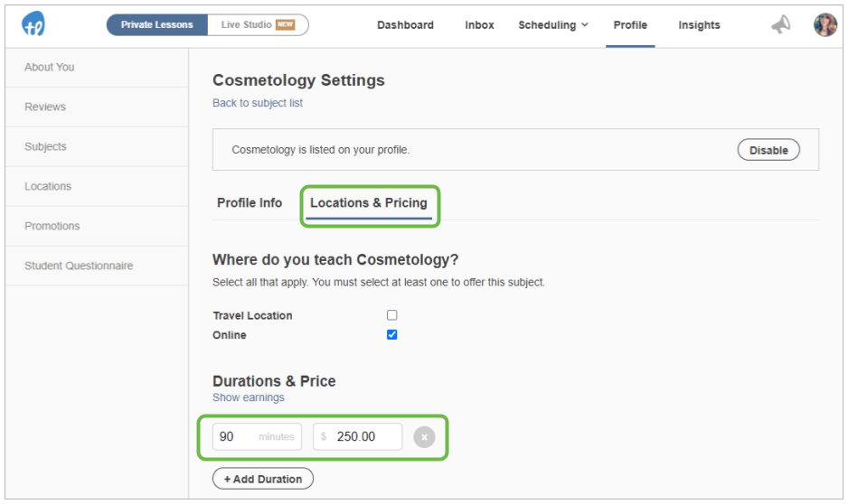Image resolution: width=848 pixels, height=504 pixels.
Task: Open the Insights menu item
Action: click(x=699, y=25)
